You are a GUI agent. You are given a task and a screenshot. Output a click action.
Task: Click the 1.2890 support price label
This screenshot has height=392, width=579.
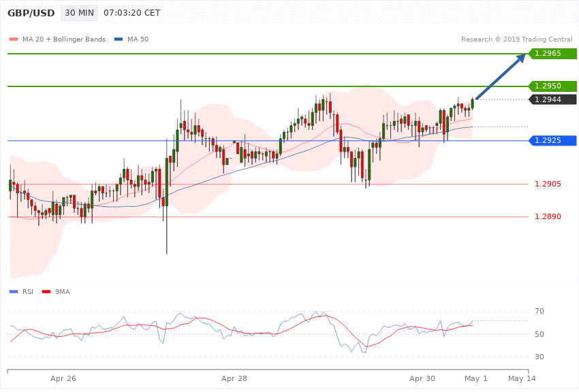point(548,216)
